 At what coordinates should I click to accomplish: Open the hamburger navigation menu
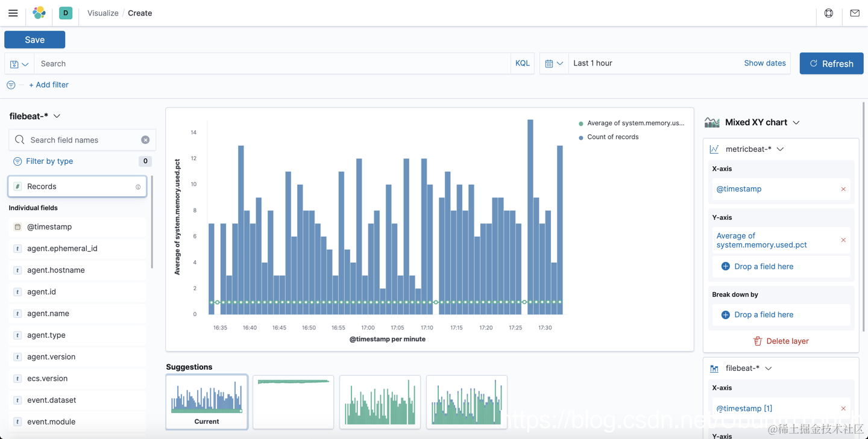click(13, 13)
